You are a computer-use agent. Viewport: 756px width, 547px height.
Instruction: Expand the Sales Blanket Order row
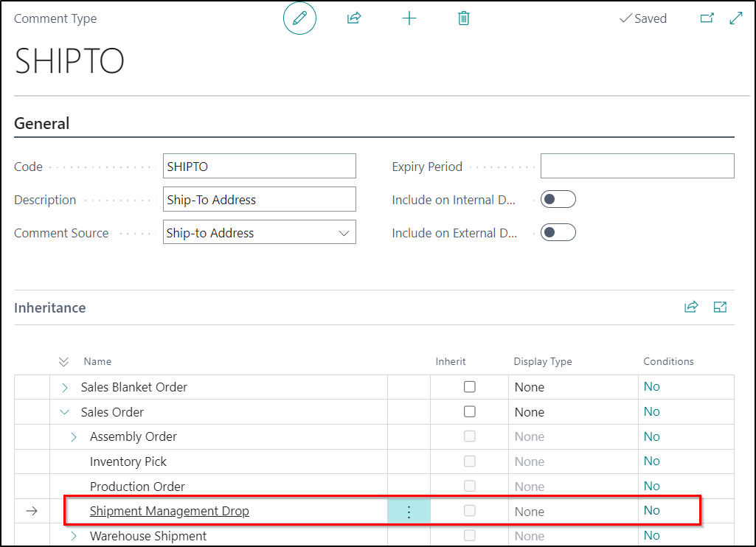[65, 387]
